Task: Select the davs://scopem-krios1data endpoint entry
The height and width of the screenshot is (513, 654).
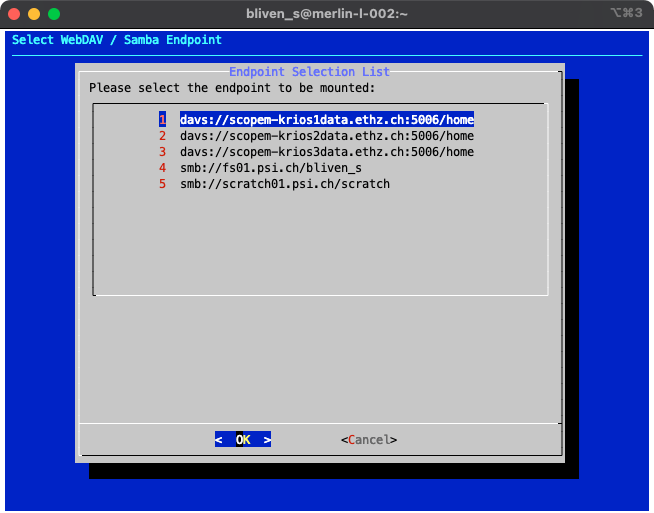Action: coord(326,119)
